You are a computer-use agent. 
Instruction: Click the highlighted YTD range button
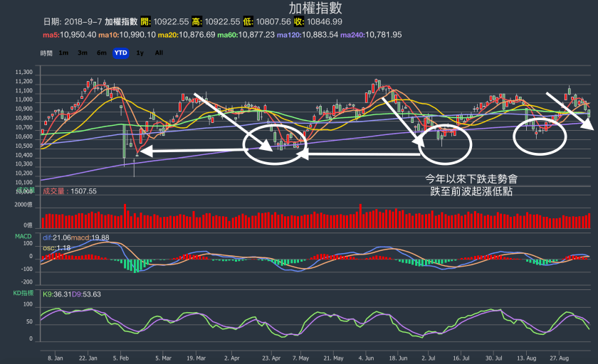[x=121, y=53]
